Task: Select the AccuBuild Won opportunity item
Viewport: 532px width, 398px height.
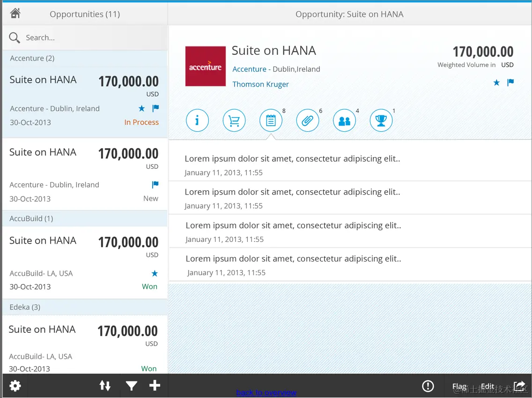Action: click(x=85, y=263)
